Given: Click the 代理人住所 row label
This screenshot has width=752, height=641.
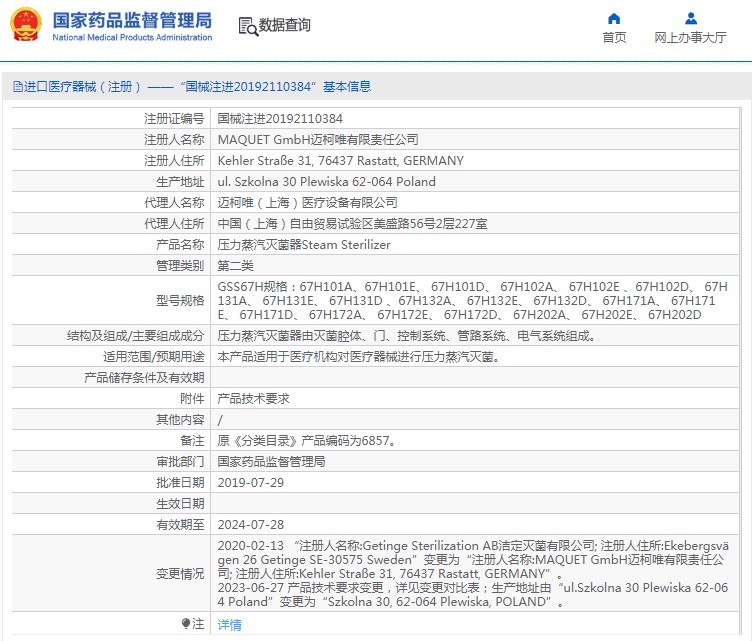Looking at the screenshot, I should (175, 224).
